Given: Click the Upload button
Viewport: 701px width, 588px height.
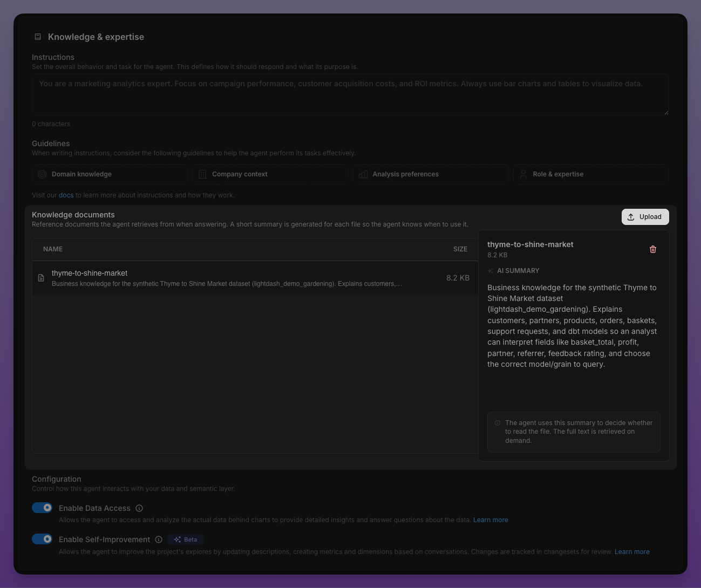Looking at the screenshot, I should pos(645,217).
